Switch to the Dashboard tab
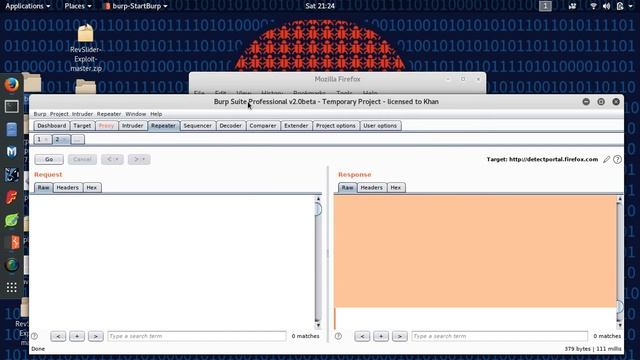Viewport: 640px width, 360px height. [x=51, y=126]
